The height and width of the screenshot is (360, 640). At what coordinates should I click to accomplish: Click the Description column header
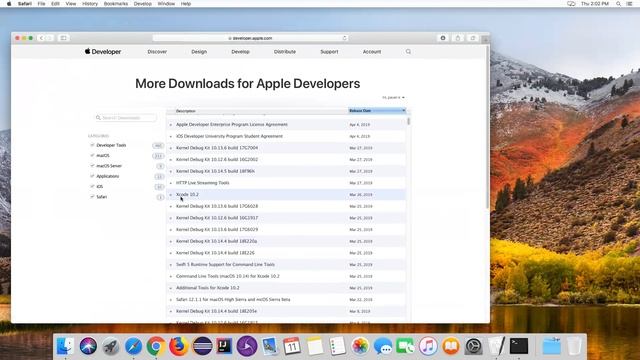coord(257,111)
